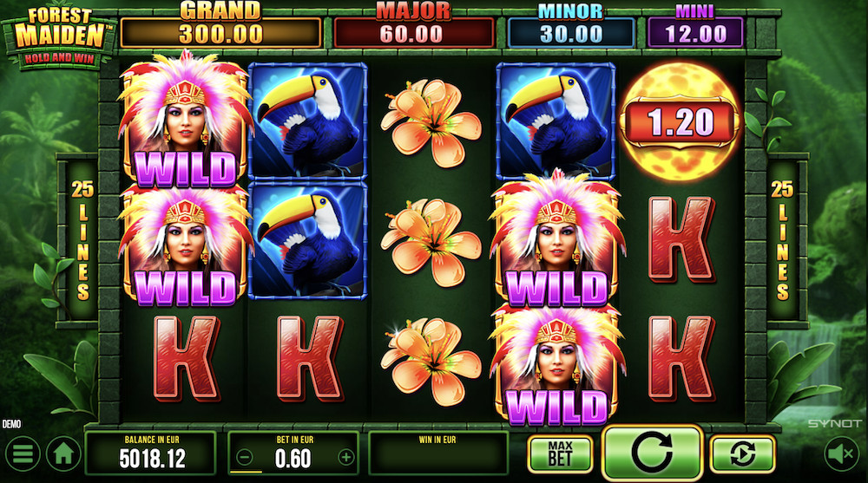Select the sun bonus symbol showing 1.20

681,120
